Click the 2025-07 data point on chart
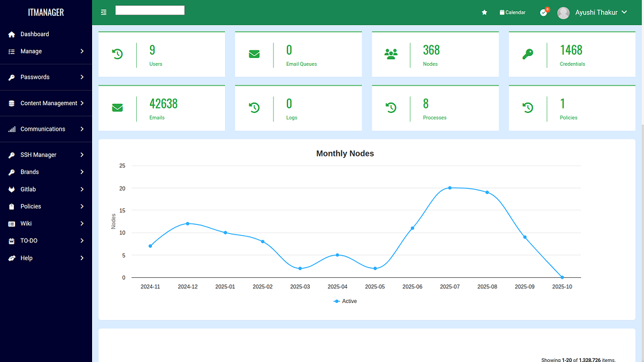Screen dimensions: 644x362 point(450,188)
